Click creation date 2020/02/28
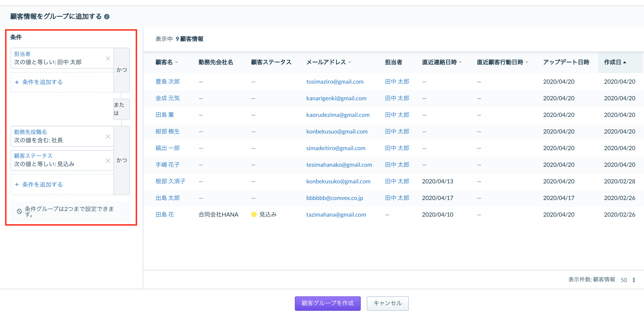The width and height of the screenshot is (644, 318). click(619, 181)
